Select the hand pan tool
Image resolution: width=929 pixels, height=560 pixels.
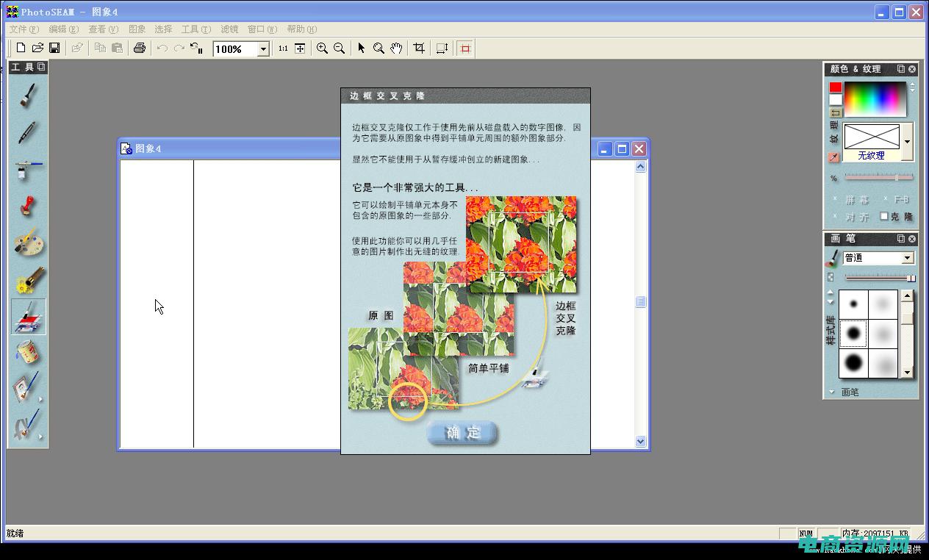[396, 49]
